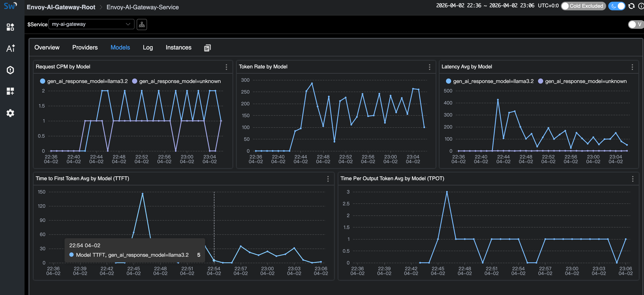Open the alarm shield sidebar icon
This screenshot has width=644, height=295.
[10, 70]
